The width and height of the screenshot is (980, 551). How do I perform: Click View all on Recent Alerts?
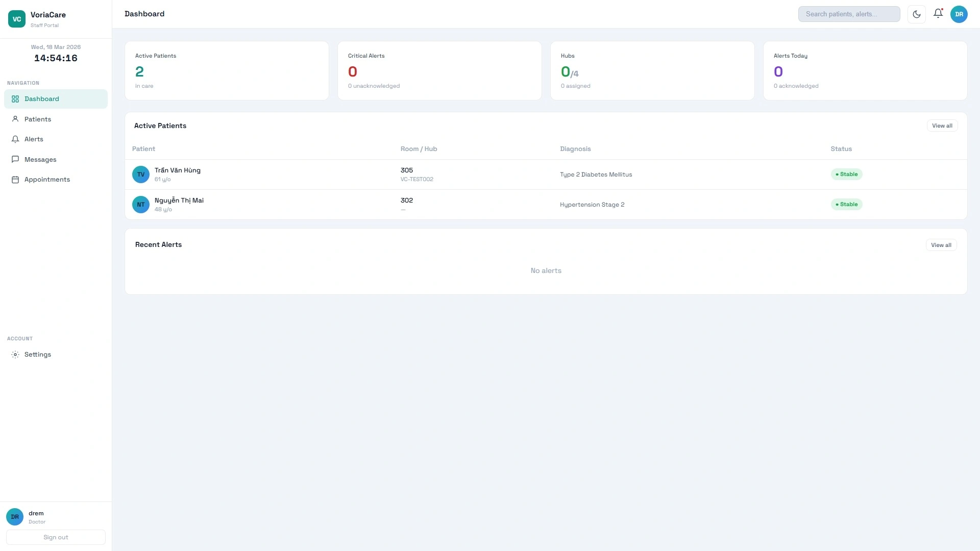point(941,245)
